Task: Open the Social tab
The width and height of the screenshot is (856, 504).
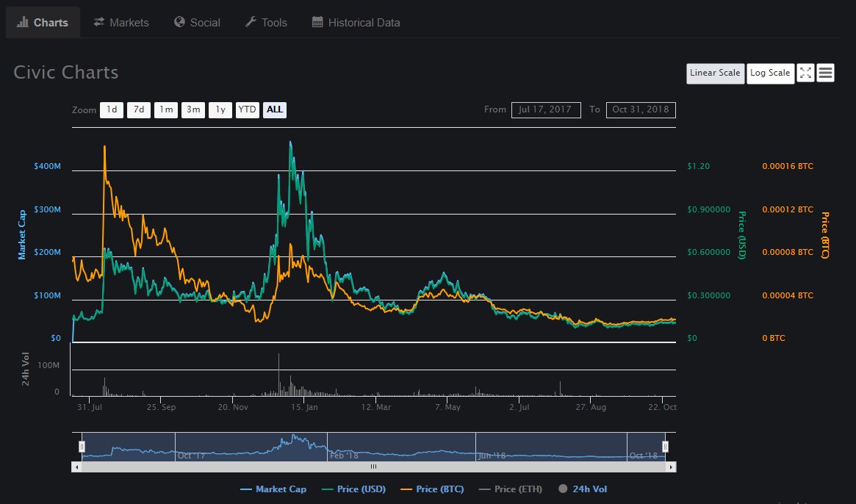Action: (197, 22)
